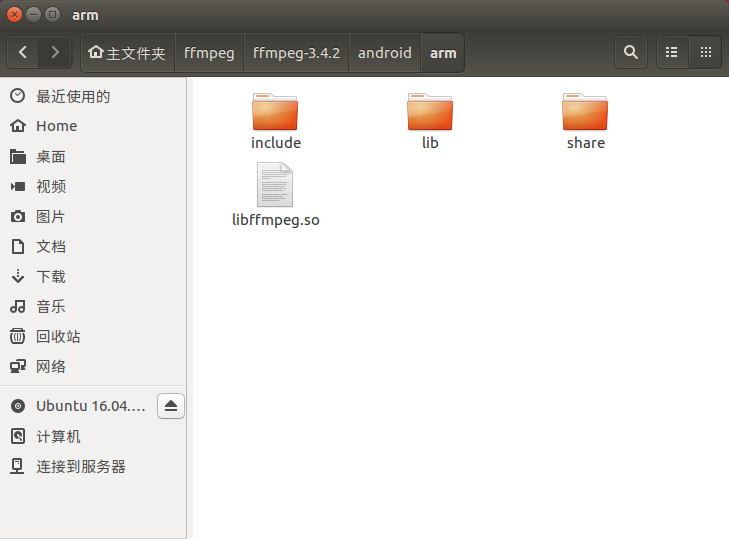Image resolution: width=729 pixels, height=539 pixels.
Task: Select the share folder
Action: [x=585, y=122]
